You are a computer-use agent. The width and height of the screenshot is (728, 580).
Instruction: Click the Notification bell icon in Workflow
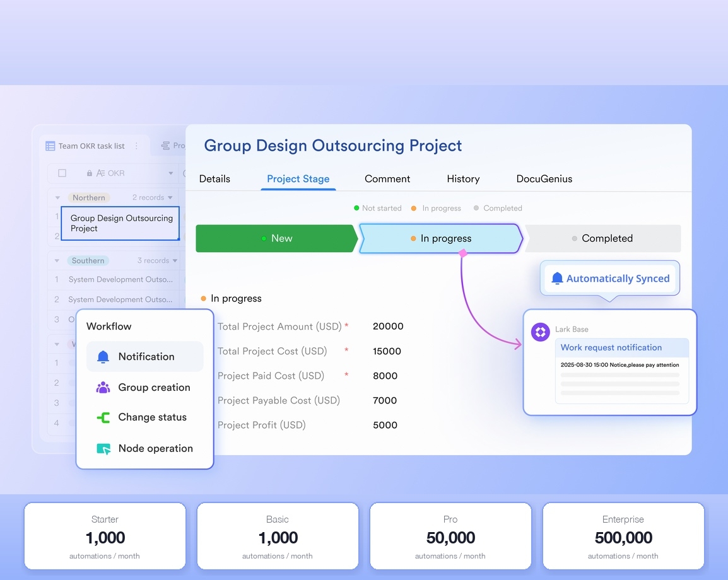tap(103, 357)
